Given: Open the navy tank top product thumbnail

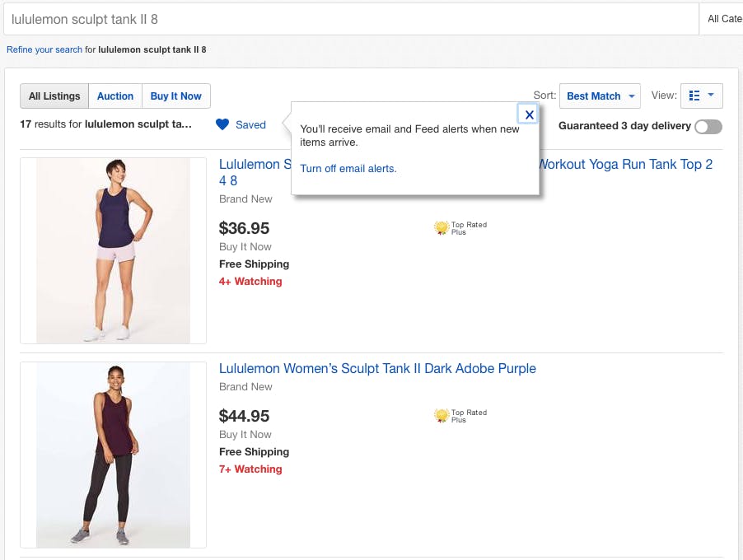Looking at the screenshot, I should (114, 250).
